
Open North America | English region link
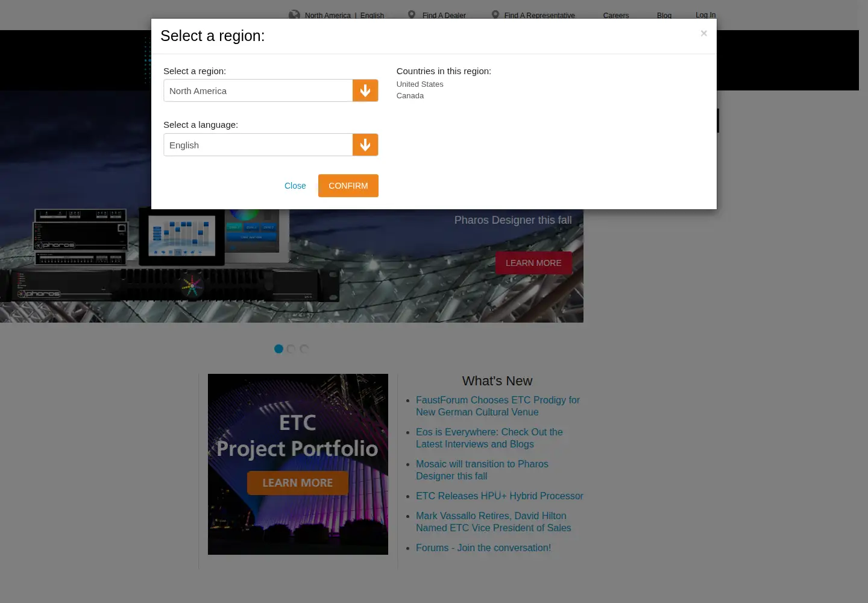(344, 15)
